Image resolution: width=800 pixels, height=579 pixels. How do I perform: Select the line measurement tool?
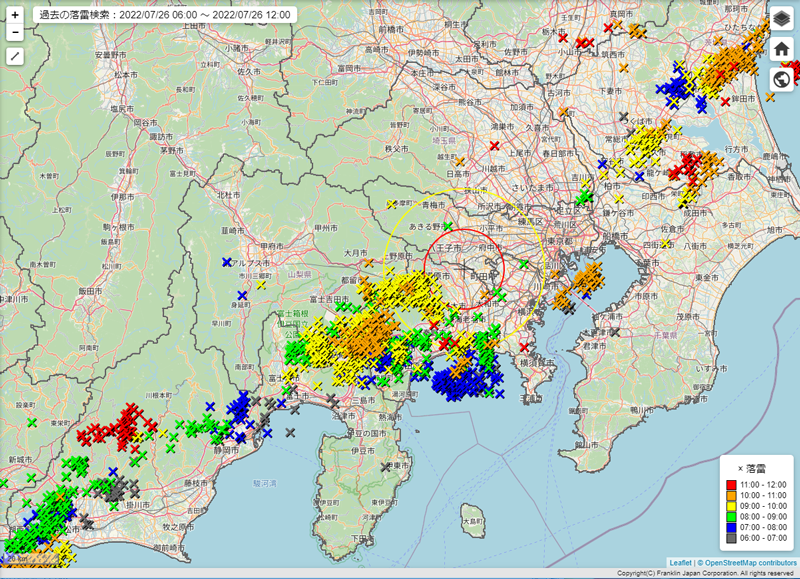tap(15, 56)
